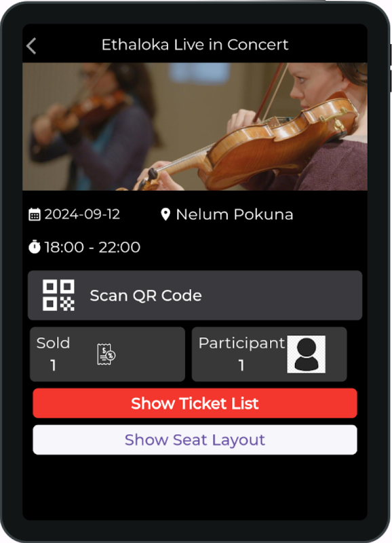The width and height of the screenshot is (392, 543).
Task: Select the Participant count card
Action: (269, 354)
